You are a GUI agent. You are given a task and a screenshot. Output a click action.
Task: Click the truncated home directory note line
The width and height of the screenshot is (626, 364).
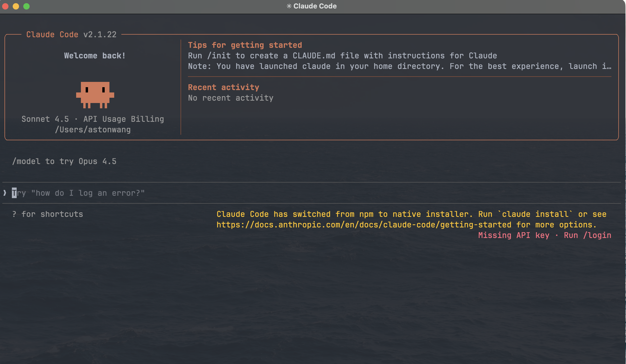click(399, 66)
